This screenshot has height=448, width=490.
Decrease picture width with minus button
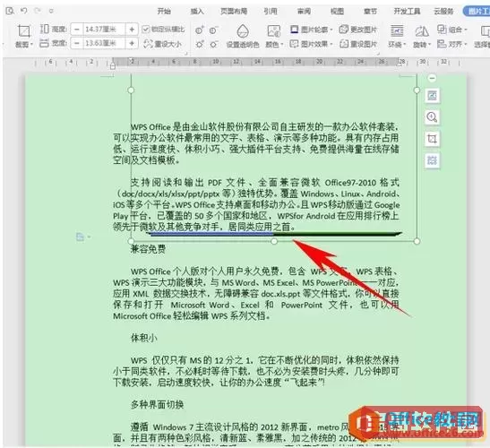tap(77, 43)
